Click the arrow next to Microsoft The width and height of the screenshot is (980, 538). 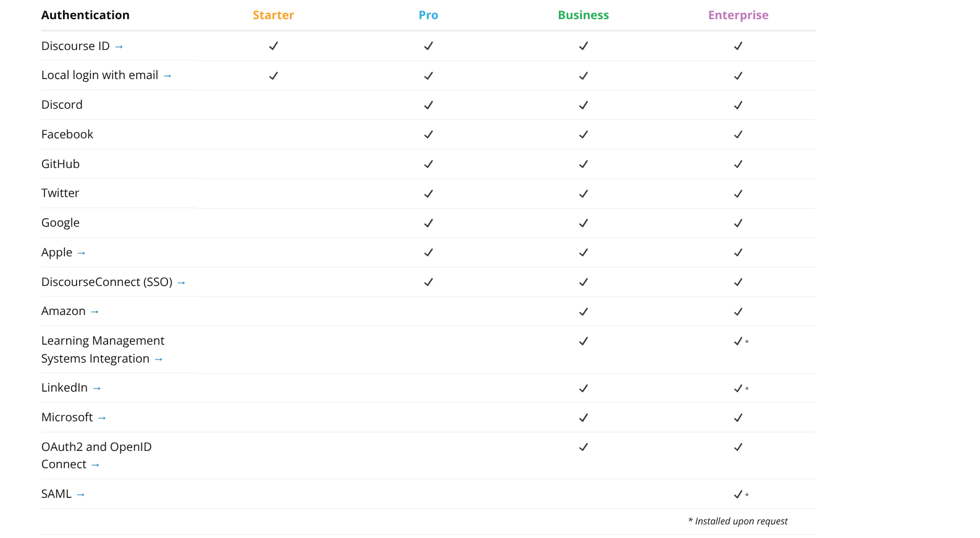102,418
